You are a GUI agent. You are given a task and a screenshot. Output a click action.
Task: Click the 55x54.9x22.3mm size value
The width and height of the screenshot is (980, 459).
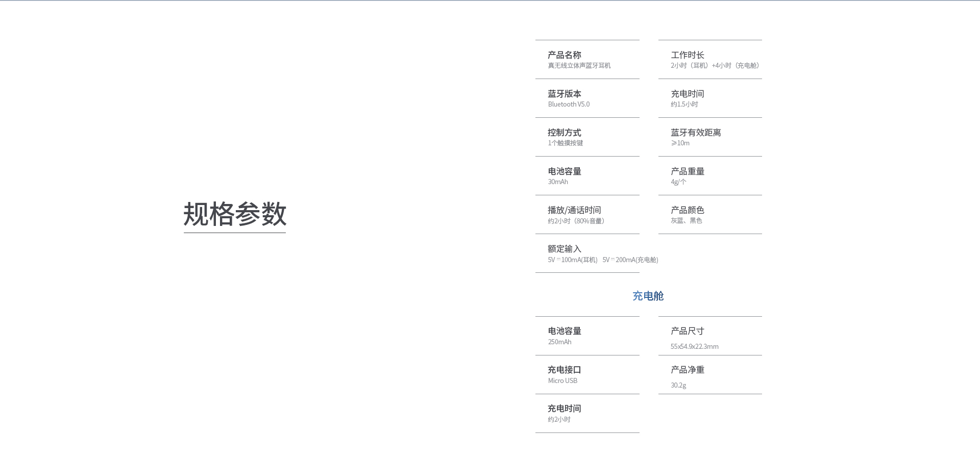pyautogui.click(x=695, y=347)
